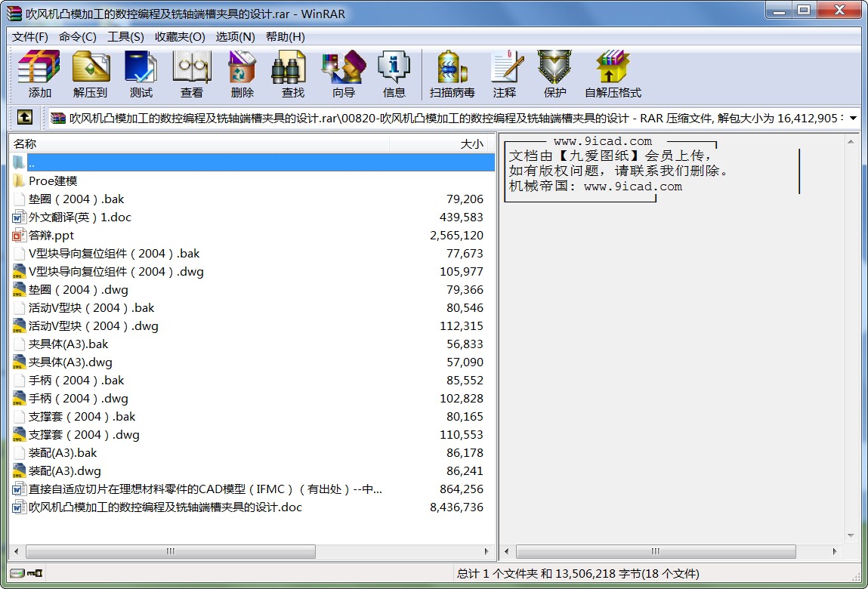Viewport: 868px width, 589px height.
Task: Open the Comment (注释) toolbar icon
Action: pyautogui.click(x=505, y=74)
